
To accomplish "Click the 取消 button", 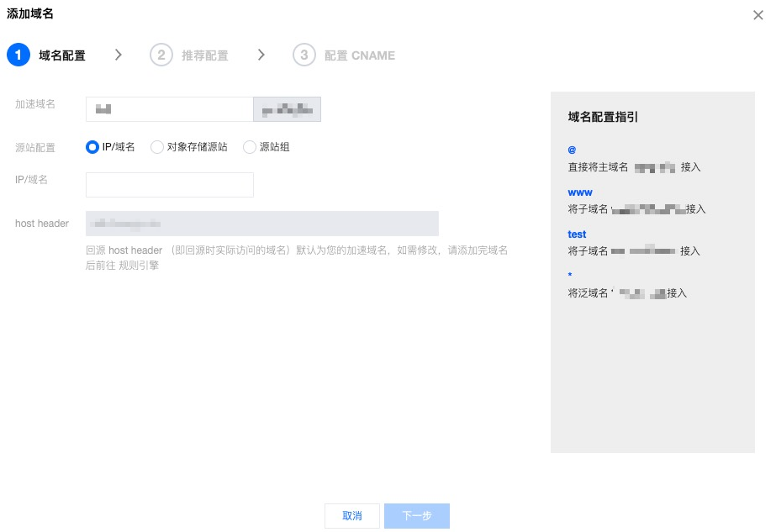I will pyautogui.click(x=352, y=516).
